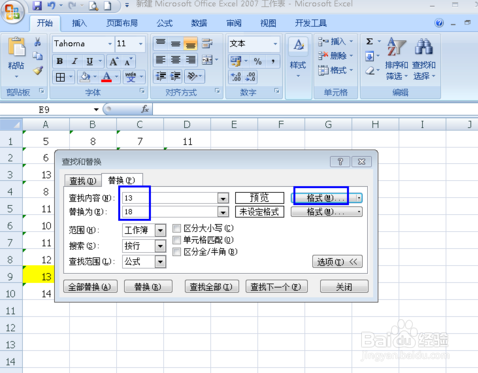Apply cell borders icon
The image size is (478, 373).
(60, 77)
